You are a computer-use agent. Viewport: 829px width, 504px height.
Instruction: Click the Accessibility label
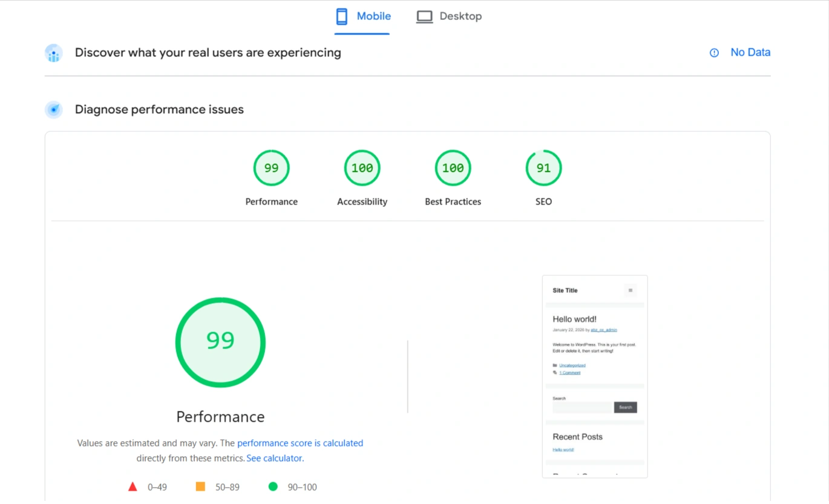point(362,201)
